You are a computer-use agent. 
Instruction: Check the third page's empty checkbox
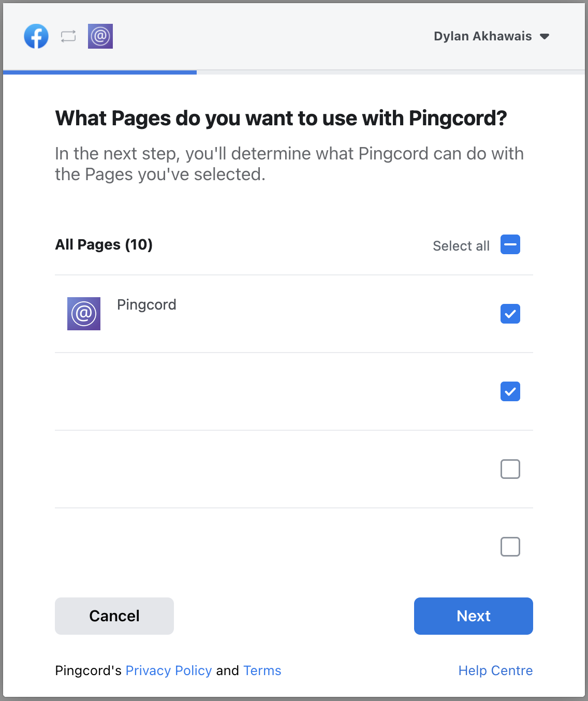click(510, 469)
